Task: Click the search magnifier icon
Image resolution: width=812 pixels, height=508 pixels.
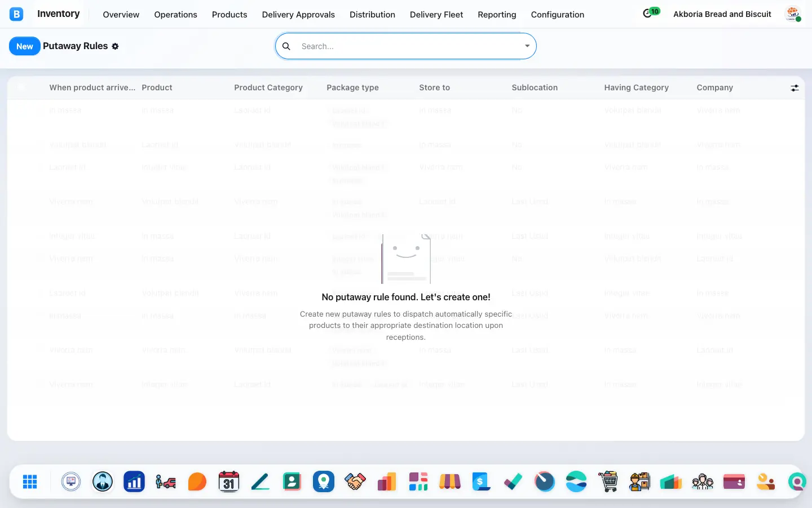Action: click(x=286, y=46)
